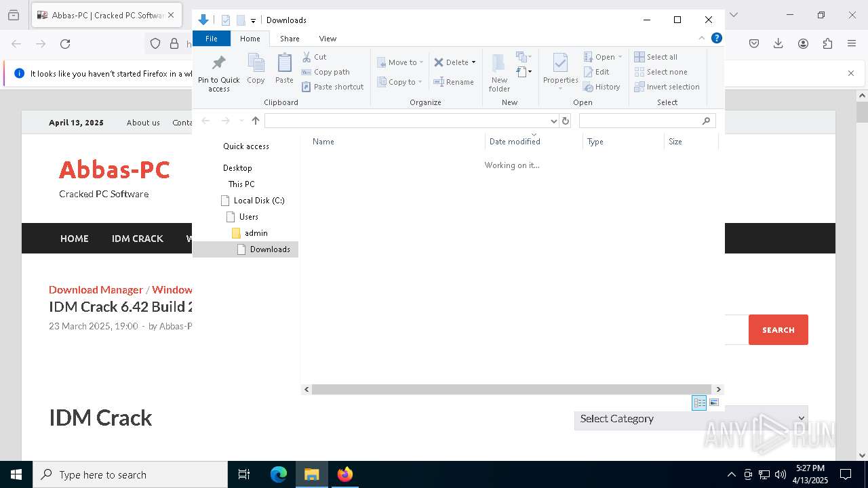This screenshot has width=868, height=488.
Task: Switch to Details view icon
Action: coord(699,403)
